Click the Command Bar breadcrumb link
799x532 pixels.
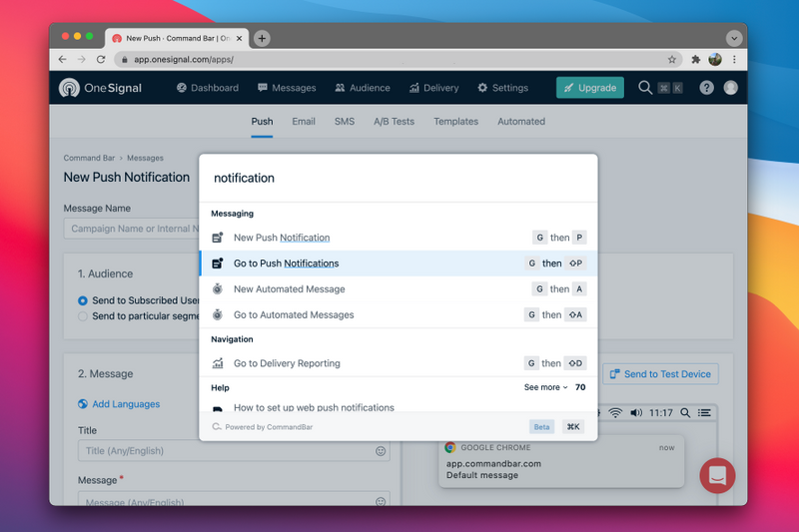89,158
